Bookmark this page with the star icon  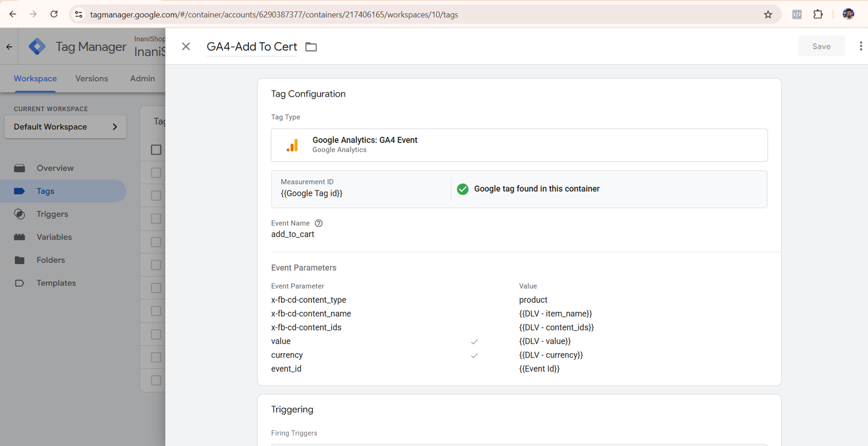(768, 15)
